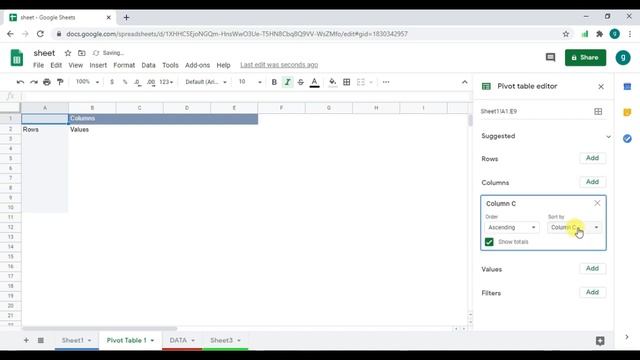
Task: Open the browser extensions puzzle icon
Action: pyautogui.click(x=599, y=34)
